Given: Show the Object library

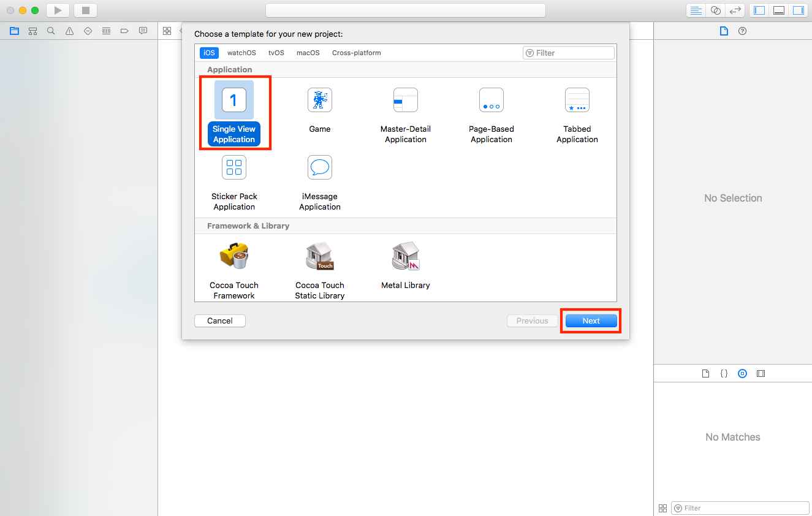Looking at the screenshot, I should tap(742, 373).
